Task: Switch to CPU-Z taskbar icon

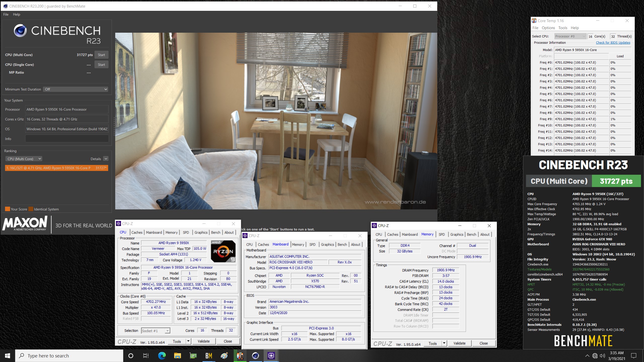Action: coord(271,355)
